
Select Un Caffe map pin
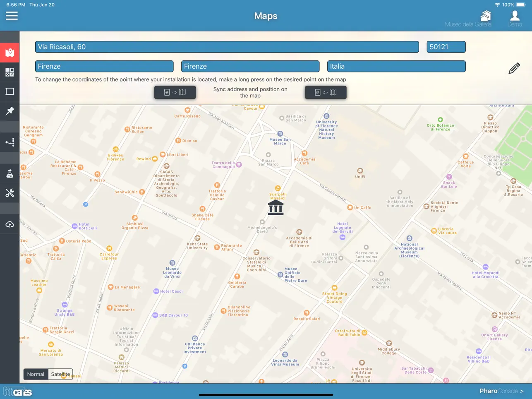click(x=350, y=207)
